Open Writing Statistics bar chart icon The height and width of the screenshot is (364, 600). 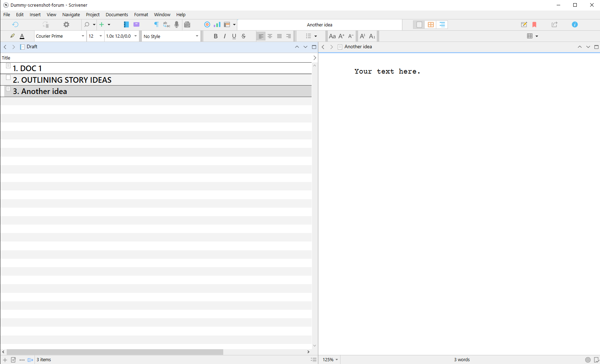[x=217, y=25]
